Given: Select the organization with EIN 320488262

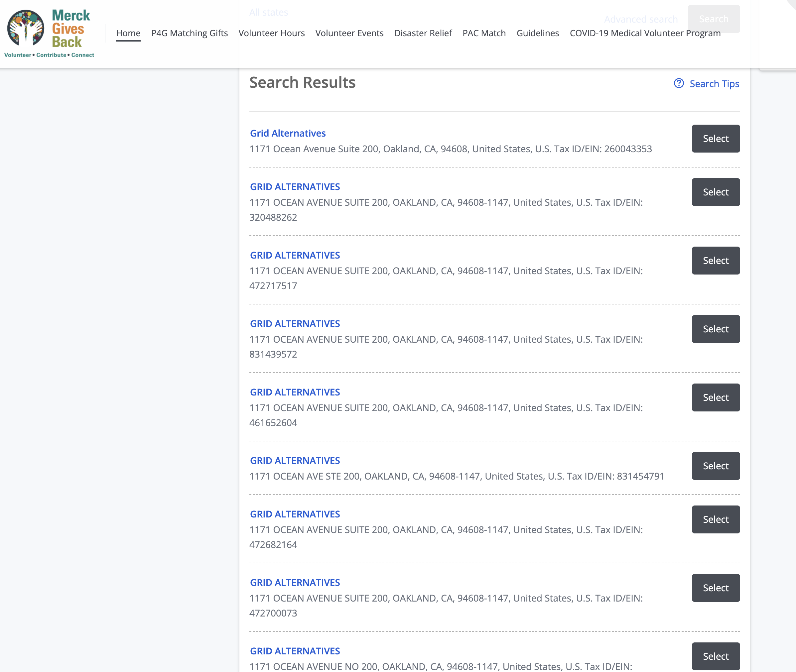Looking at the screenshot, I should [x=715, y=192].
